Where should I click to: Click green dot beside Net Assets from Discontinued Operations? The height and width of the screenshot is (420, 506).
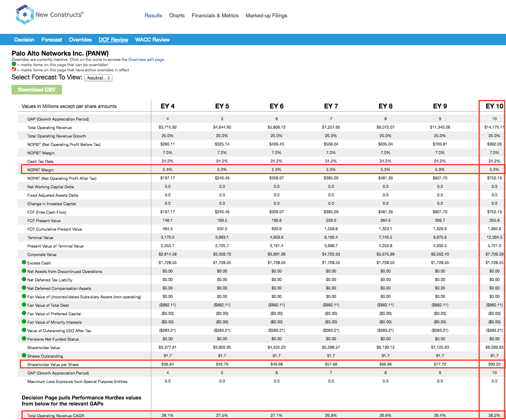pos(24,271)
